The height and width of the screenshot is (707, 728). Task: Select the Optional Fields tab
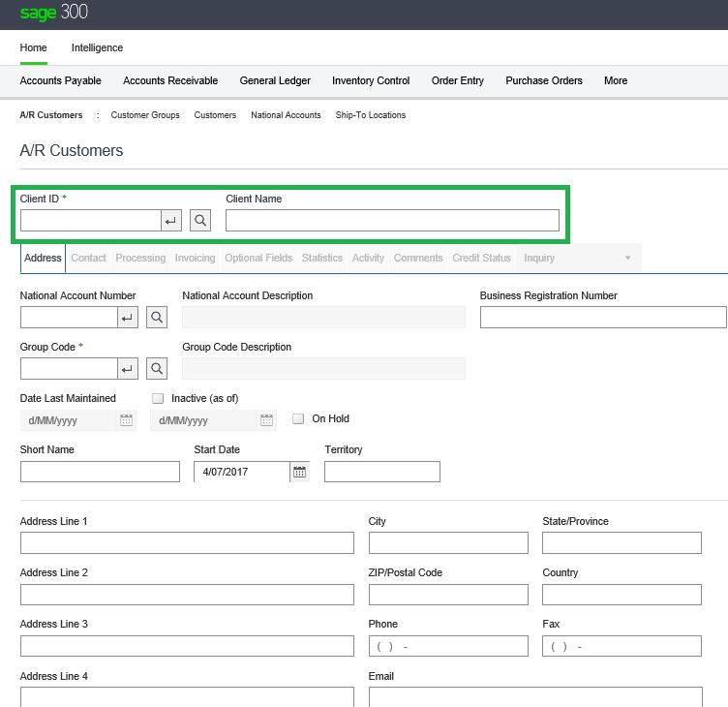(258, 258)
